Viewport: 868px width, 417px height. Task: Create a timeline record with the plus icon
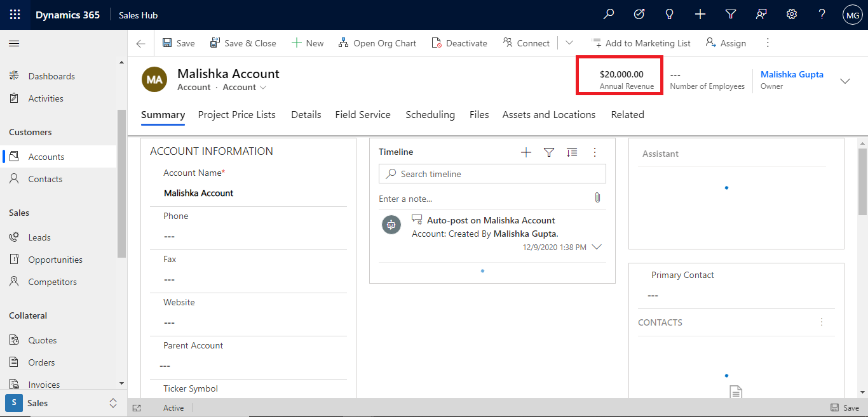pos(526,152)
